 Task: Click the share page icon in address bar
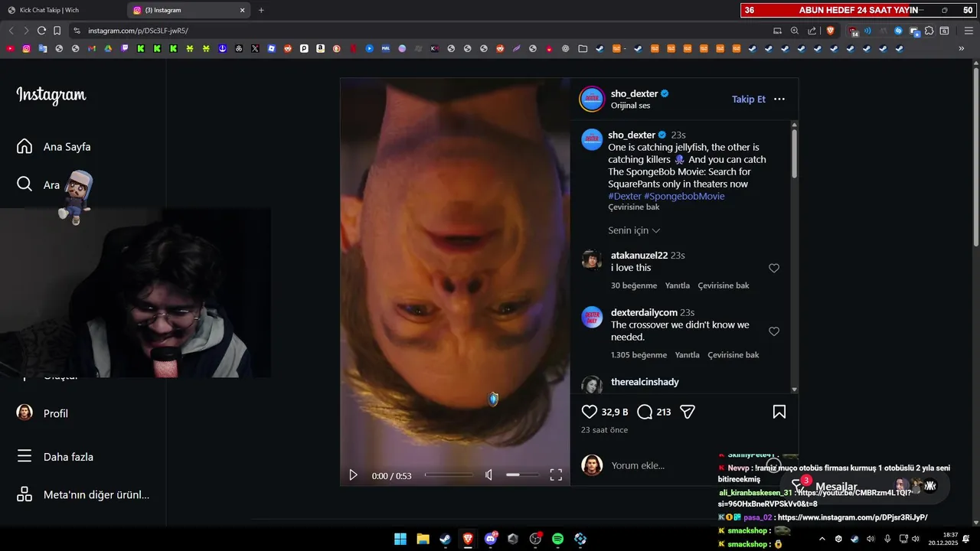click(x=812, y=31)
